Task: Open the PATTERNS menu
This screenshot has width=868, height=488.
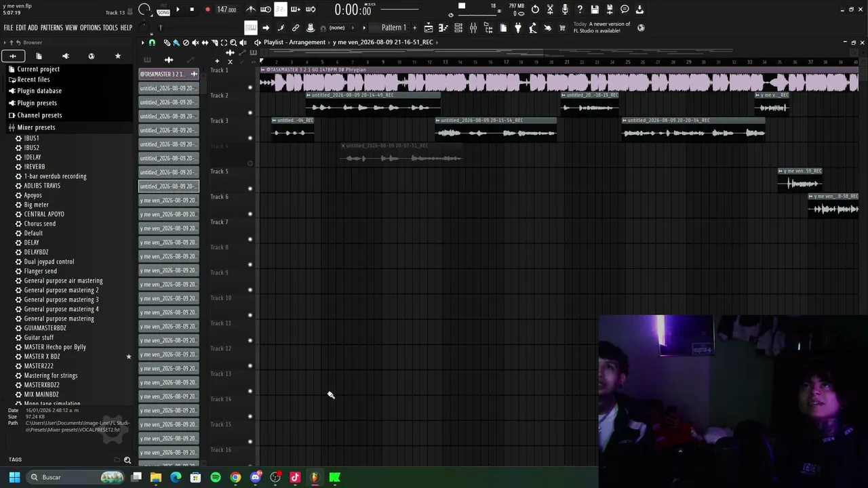Action: click(x=52, y=28)
